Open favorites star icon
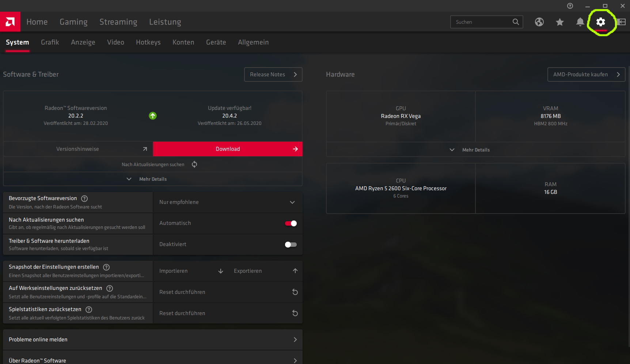The image size is (630, 364). coord(559,22)
